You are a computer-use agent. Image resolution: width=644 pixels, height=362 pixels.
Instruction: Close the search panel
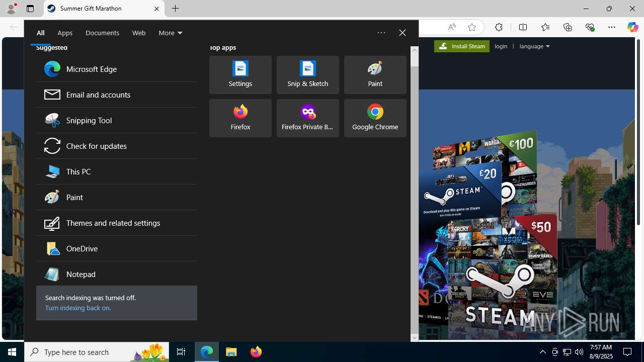pos(403,33)
